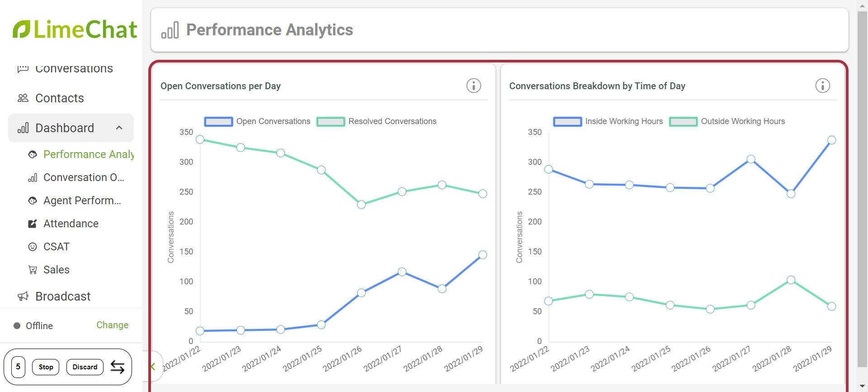Click the Attendance edit icon
This screenshot has height=392, width=868.
(33, 224)
